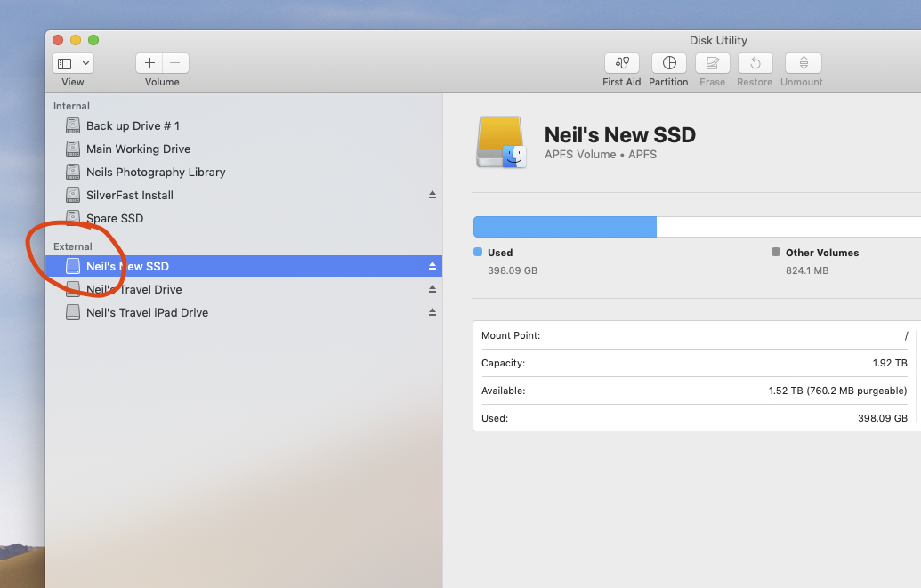Eject Neil's Travel Drive
921x588 pixels.
[x=432, y=289]
